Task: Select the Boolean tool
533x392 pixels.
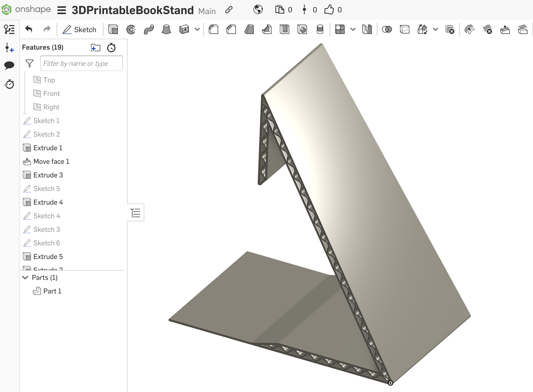Action: click(387, 29)
